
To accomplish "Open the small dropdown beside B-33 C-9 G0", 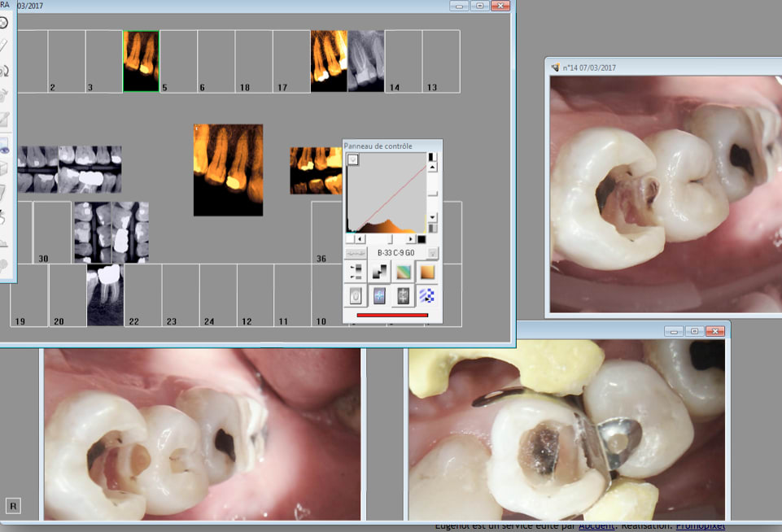I will coord(433,253).
